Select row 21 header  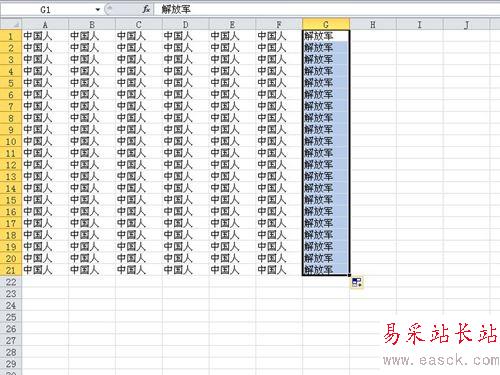pos(11,270)
